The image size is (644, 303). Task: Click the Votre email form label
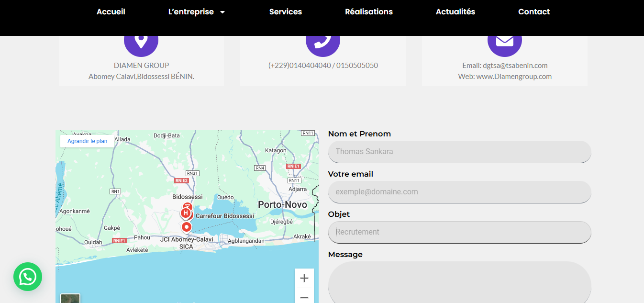(x=351, y=174)
